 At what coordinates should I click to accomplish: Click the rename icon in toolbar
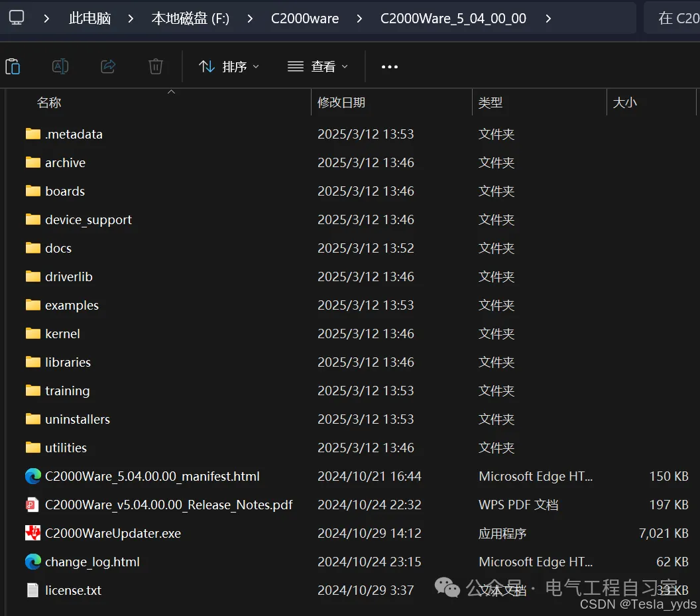pyautogui.click(x=60, y=66)
